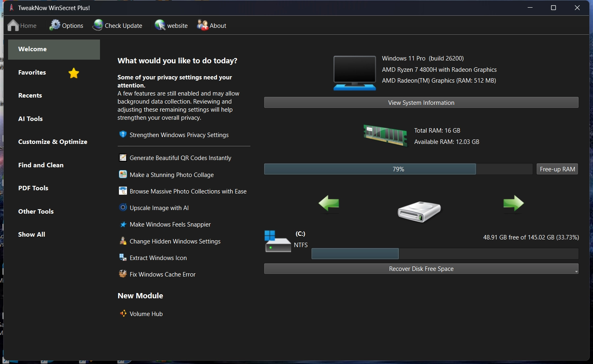The image size is (593, 364).
Task: Launch Make a Stunning Photo Collage
Action: coord(172,175)
